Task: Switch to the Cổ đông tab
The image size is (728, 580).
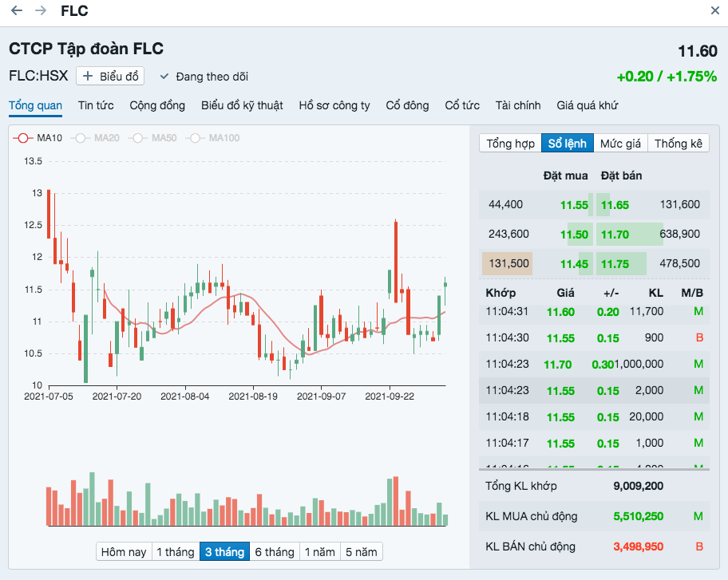Action: tap(407, 105)
